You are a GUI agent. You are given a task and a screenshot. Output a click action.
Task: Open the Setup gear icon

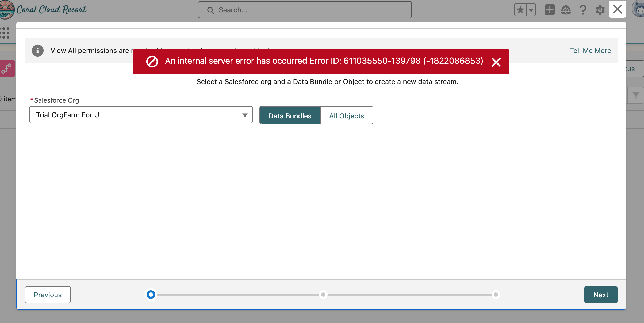600,10
